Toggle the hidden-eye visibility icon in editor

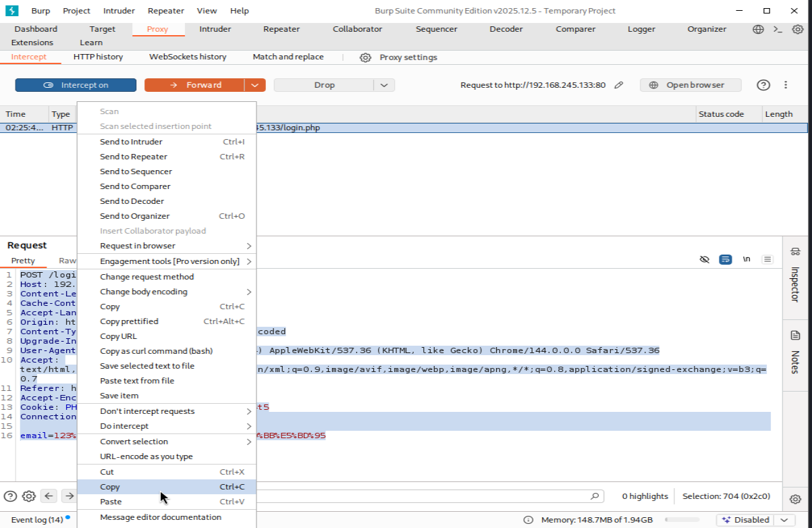click(x=705, y=259)
